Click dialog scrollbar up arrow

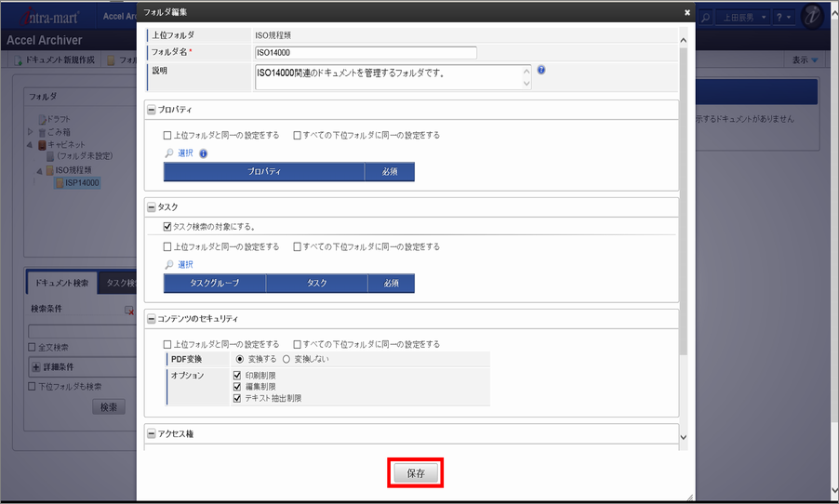coord(684,40)
